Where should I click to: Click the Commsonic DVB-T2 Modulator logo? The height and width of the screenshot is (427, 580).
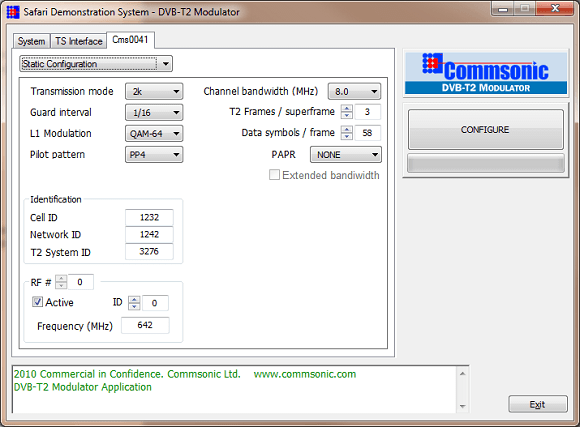(486, 73)
